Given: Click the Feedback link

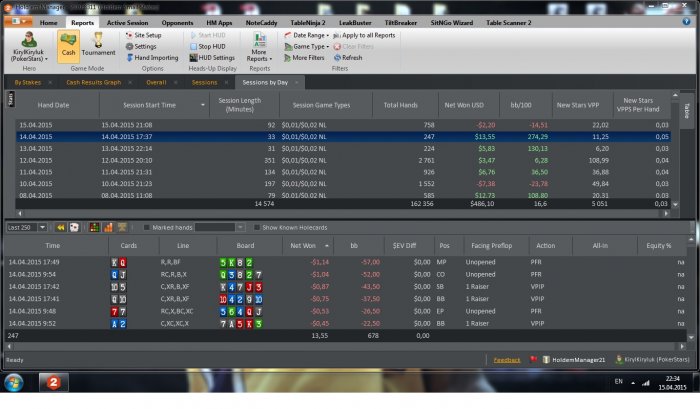Looking at the screenshot, I should click(x=507, y=360).
